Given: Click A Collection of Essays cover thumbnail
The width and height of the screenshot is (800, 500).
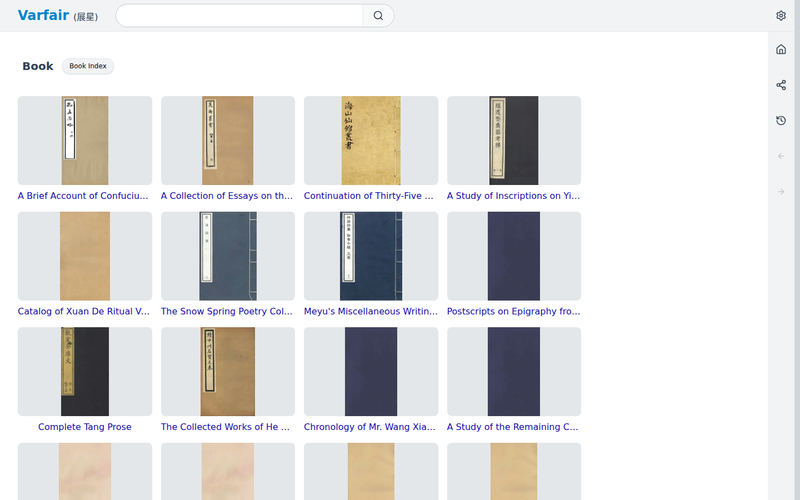Looking at the screenshot, I should 228,140.
